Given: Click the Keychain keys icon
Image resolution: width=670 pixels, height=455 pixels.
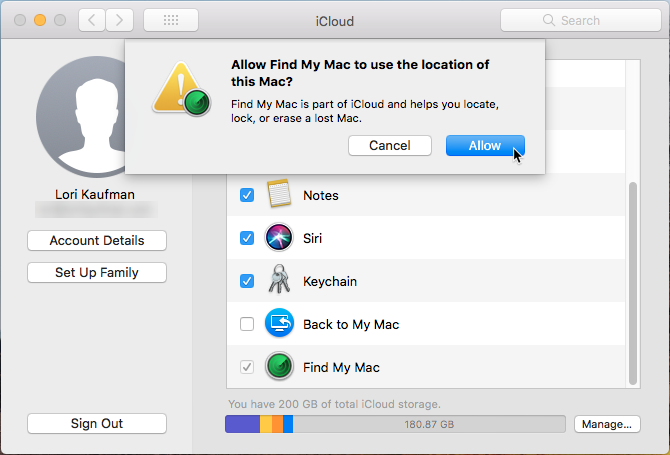Looking at the screenshot, I should click(279, 279).
